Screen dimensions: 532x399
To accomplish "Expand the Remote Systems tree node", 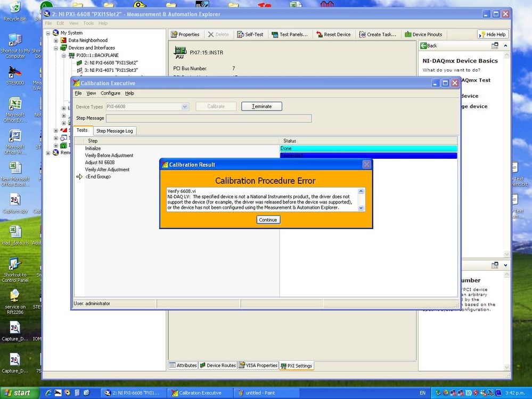I will tap(48, 153).
